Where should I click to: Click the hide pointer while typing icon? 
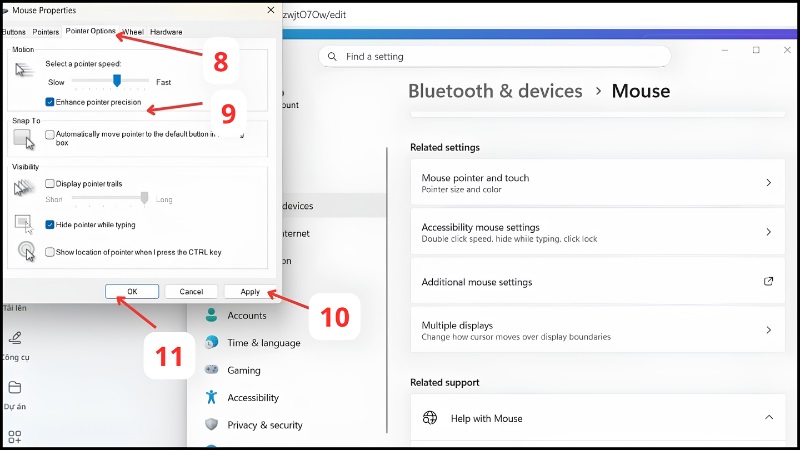point(24,224)
